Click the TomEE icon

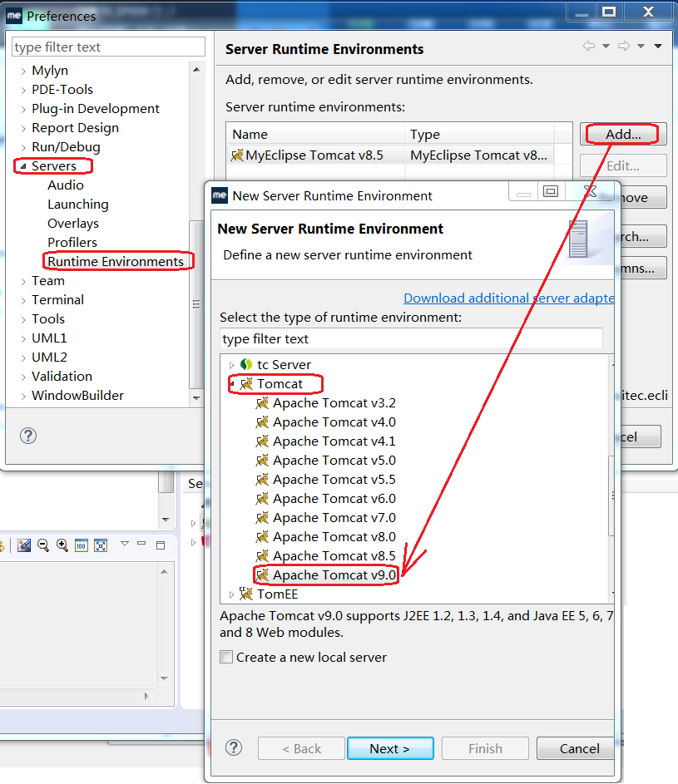pos(245,594)
